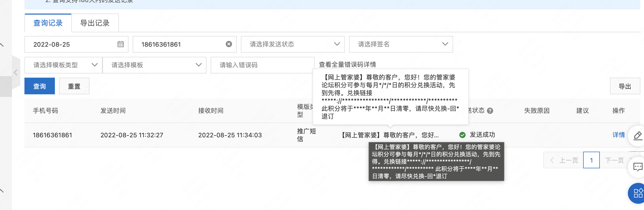
Task: Click the calendar icon in date field
Action: point(120,44)
